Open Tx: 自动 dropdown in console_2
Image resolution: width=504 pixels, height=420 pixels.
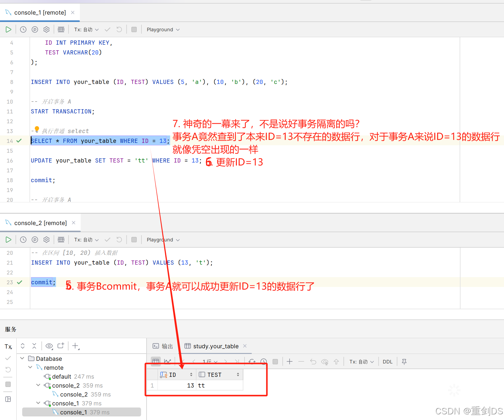click(86, 240)
